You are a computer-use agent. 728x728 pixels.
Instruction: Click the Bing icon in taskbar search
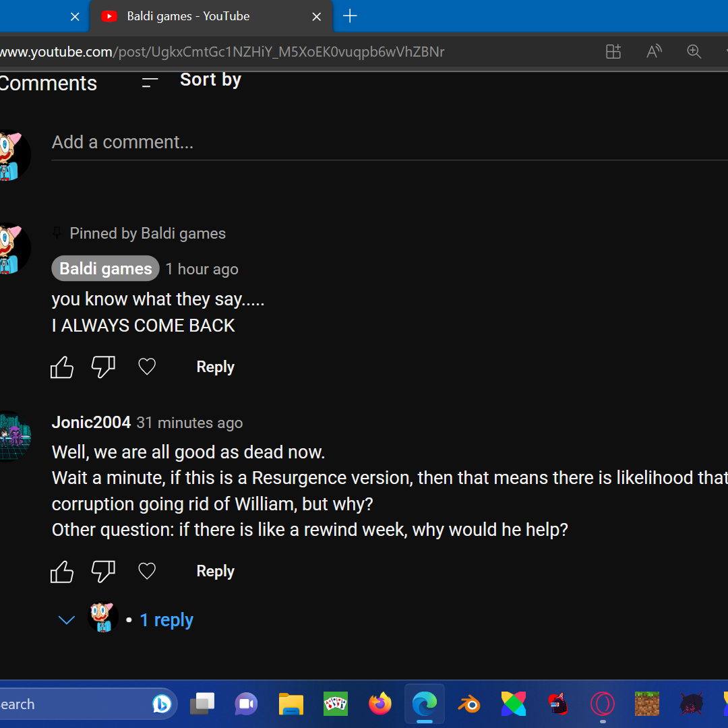[x=161, y=704]
